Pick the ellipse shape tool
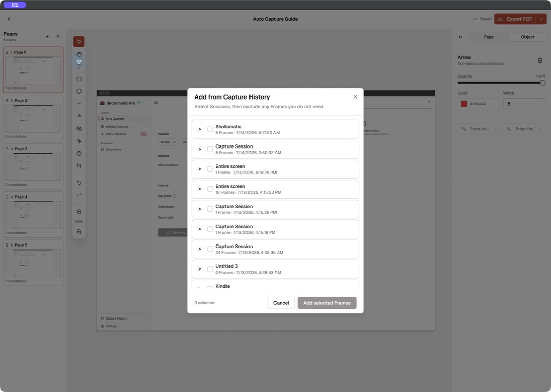Image resolution: width=551 pixels, height=392 pixels. pos(79,91)
